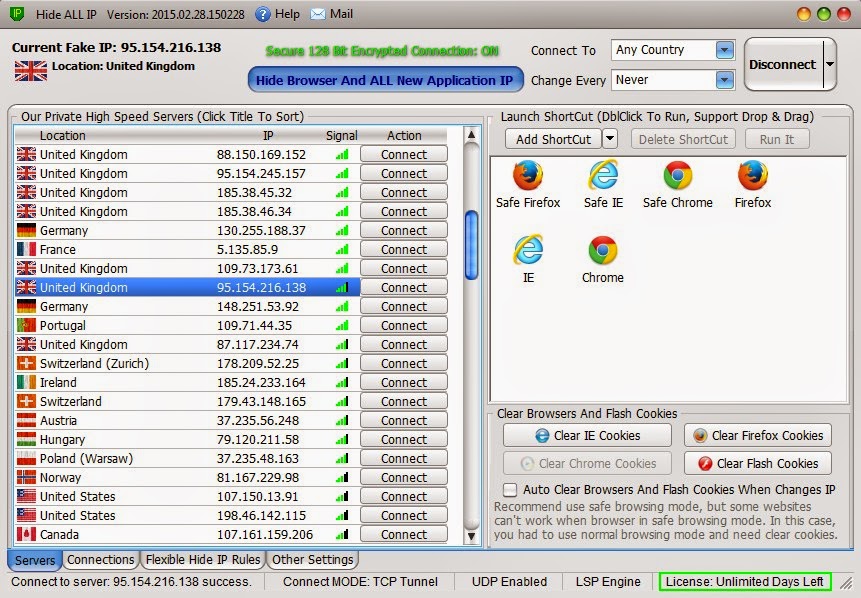Screen dimensions: 861x598
Task: Click the Add ShortCut button
Action: tap(554, 139)
